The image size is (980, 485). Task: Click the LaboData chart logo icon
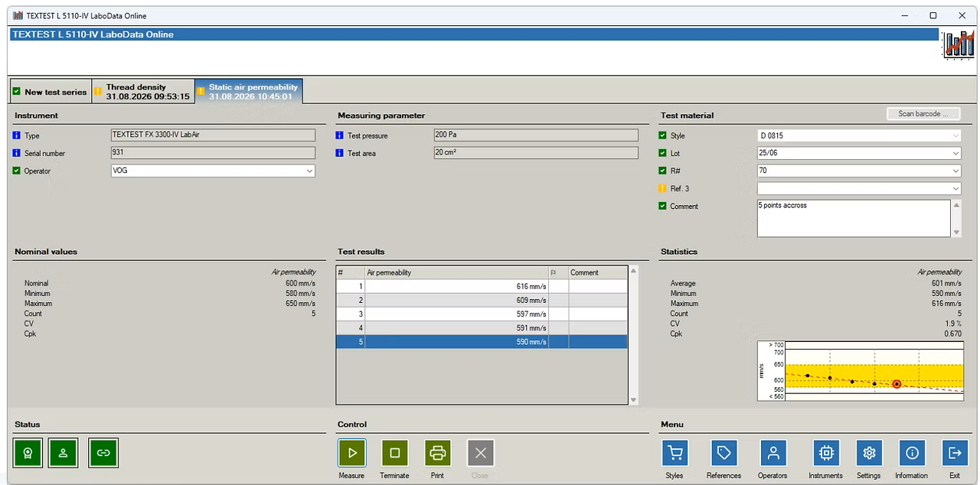click(959, 44)
